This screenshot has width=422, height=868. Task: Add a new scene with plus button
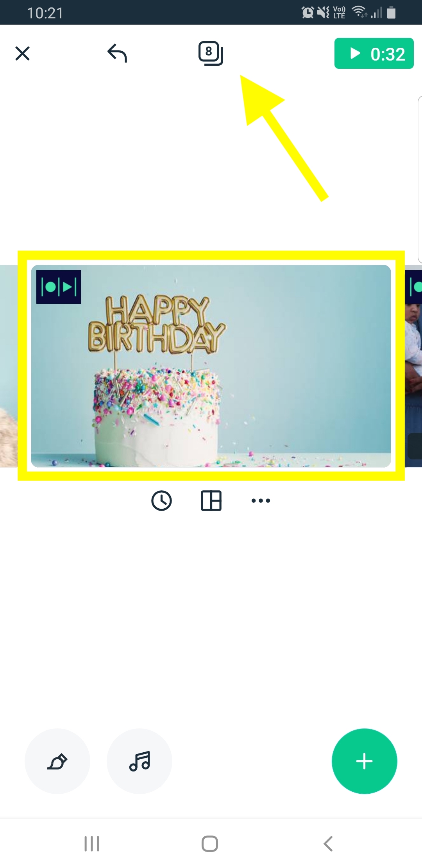tap(365, 761)
